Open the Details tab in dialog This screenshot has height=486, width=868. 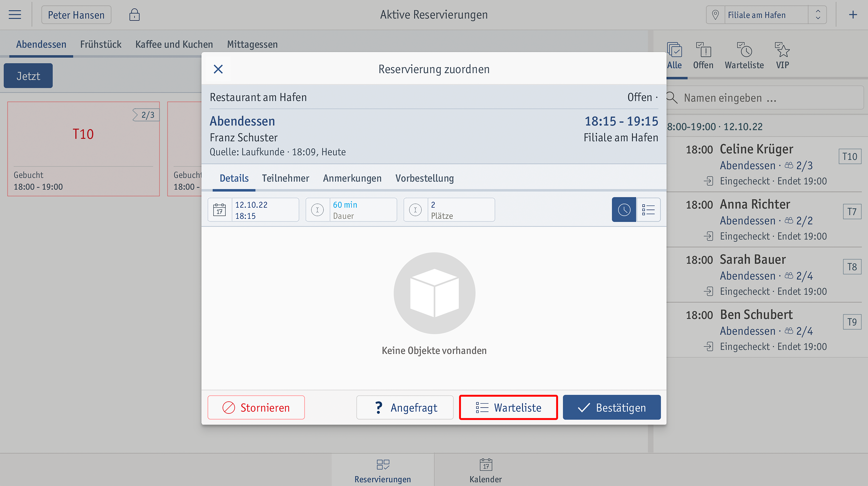point(234,178)
